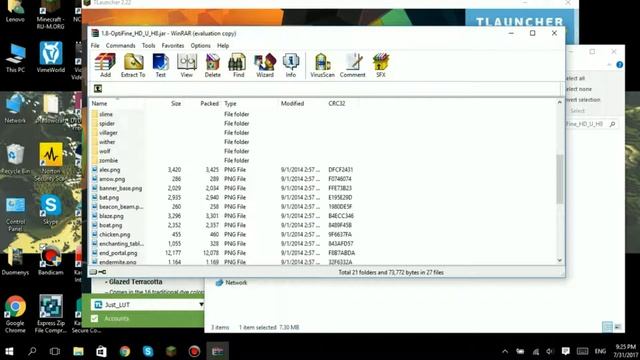Image resolution: width=640 pixels, height=360 pixels.
Task: Sort file list by Packed column
Action: (209, 104)
